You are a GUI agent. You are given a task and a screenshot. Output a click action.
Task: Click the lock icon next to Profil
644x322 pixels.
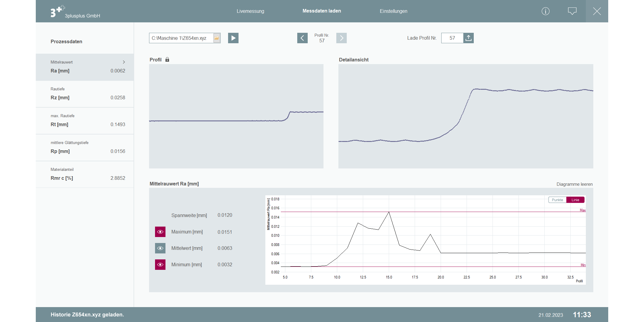pos(167,60)
